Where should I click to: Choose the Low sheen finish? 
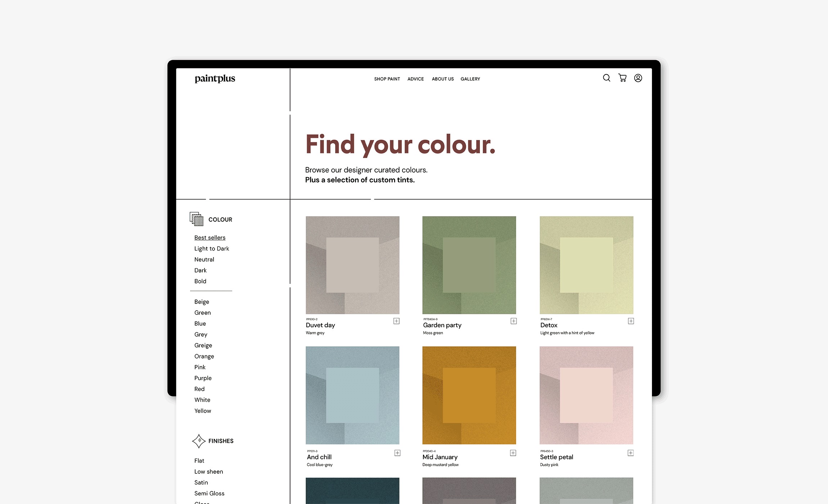[209, 472]
